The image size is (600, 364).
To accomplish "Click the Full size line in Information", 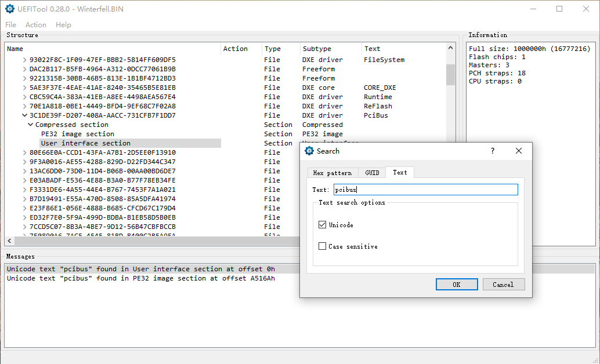I will click(530, 49).
